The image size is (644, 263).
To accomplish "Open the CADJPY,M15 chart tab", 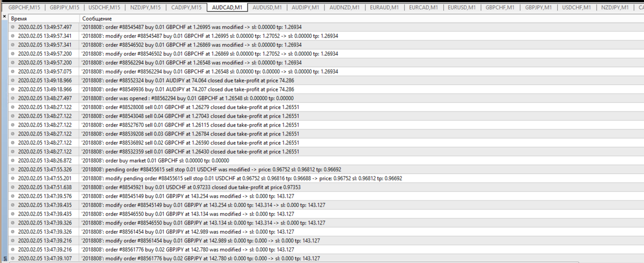I will point(186,7).
